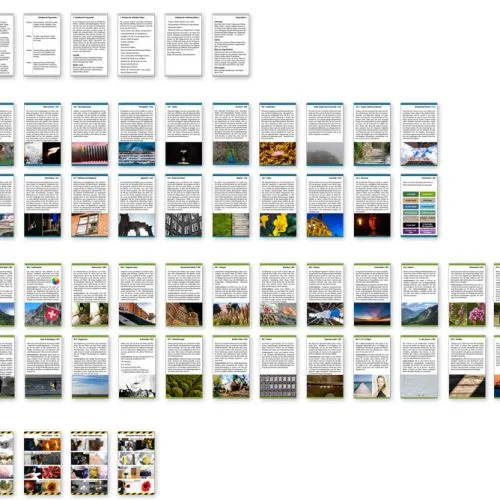Image resolution: width=500 pixels, height=500 pixels.
Task: Select the page with the surfer on water
Action: pyautogui.click(x=43, y=367)
